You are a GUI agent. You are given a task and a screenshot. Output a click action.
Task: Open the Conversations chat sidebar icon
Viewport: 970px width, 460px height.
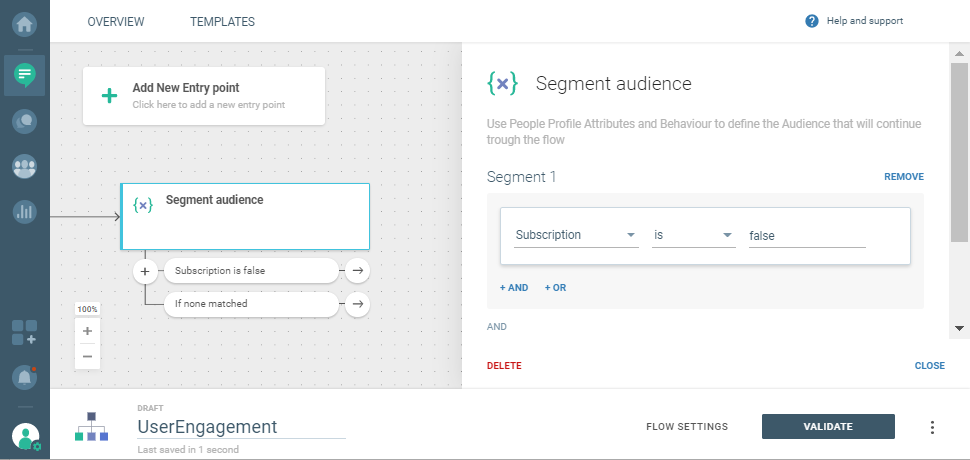pos(24,121)
